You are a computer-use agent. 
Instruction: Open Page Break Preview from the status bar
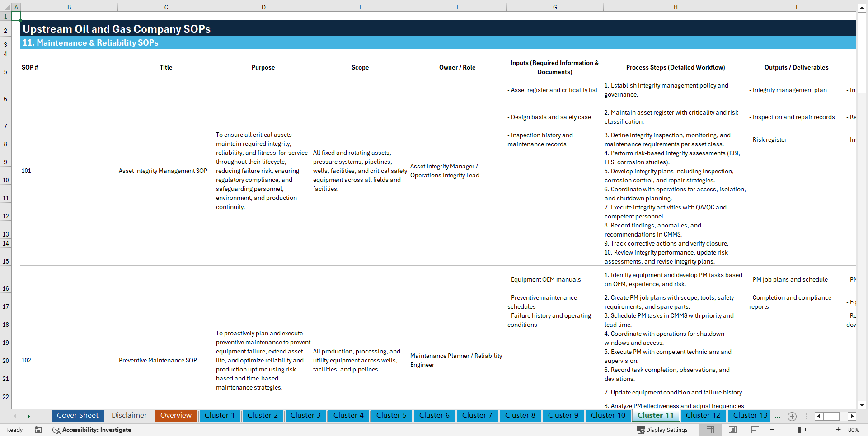pos(755,430)
